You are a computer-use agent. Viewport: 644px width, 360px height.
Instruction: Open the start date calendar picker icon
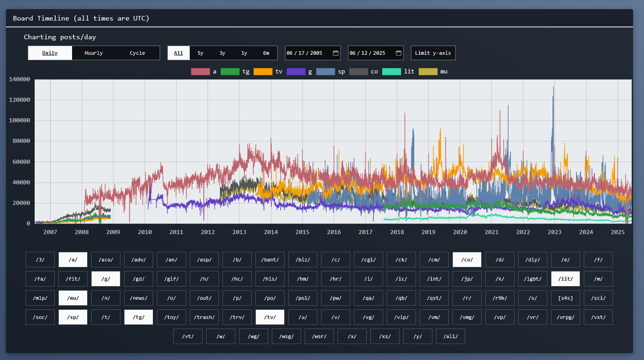point(336,53)
